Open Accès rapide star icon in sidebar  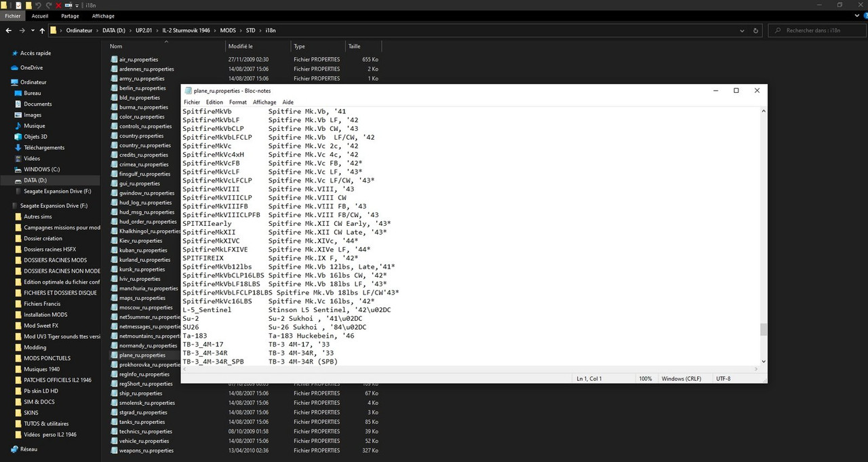[x=14, y=53]
